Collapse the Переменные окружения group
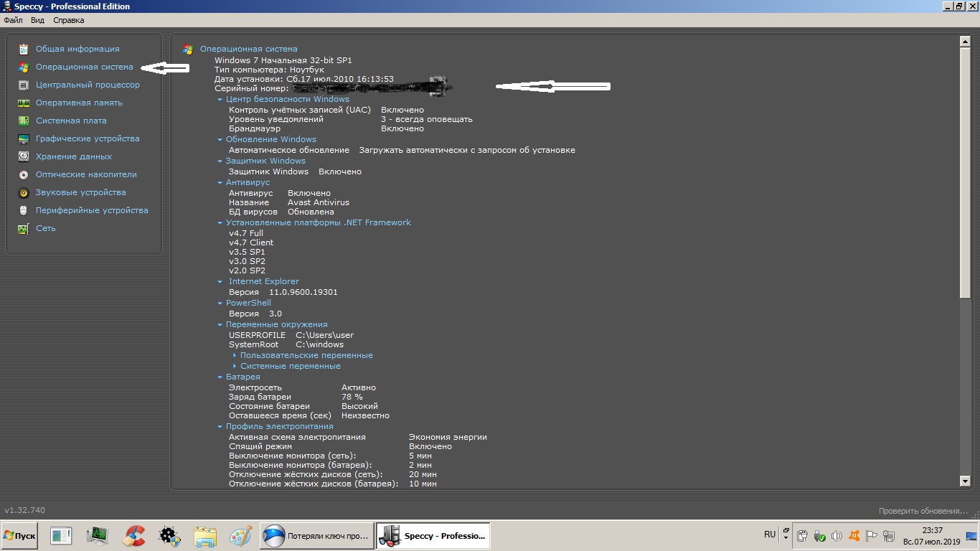 click(x=220, y=325)
